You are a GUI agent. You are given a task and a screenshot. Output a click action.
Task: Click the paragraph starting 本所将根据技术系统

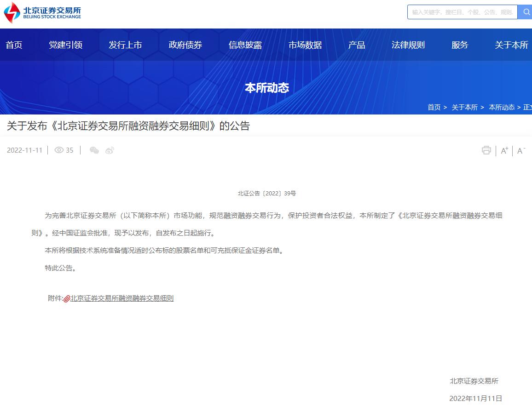point(165,251)
